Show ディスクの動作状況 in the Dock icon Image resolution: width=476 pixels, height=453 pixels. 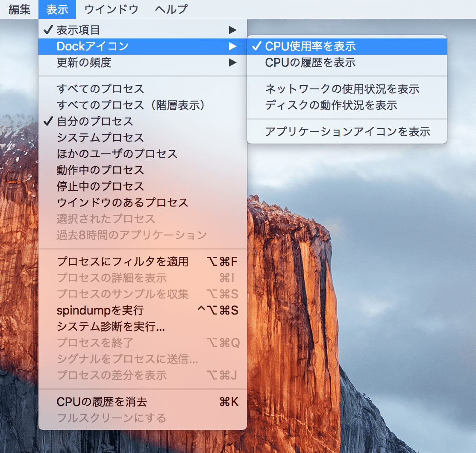point(333,105)
